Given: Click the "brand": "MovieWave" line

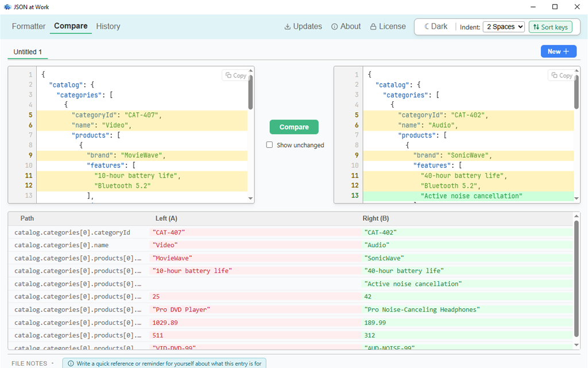Looking at the screenshot, I should [142, 155].
